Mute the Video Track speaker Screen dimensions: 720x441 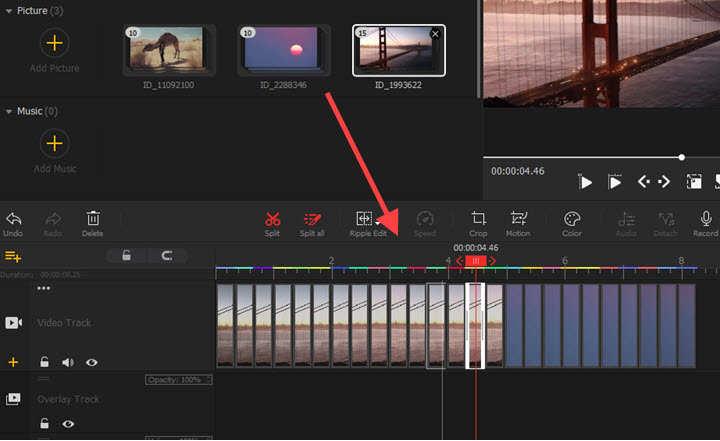click(x=68, y=362)
